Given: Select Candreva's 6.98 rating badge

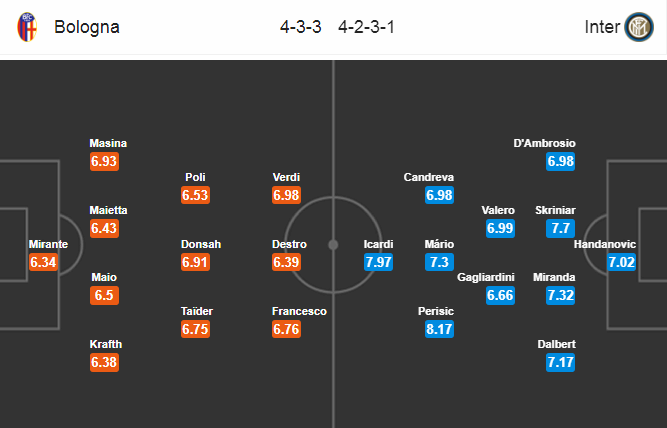Looking at the screenshot, I should coord(439,195).
